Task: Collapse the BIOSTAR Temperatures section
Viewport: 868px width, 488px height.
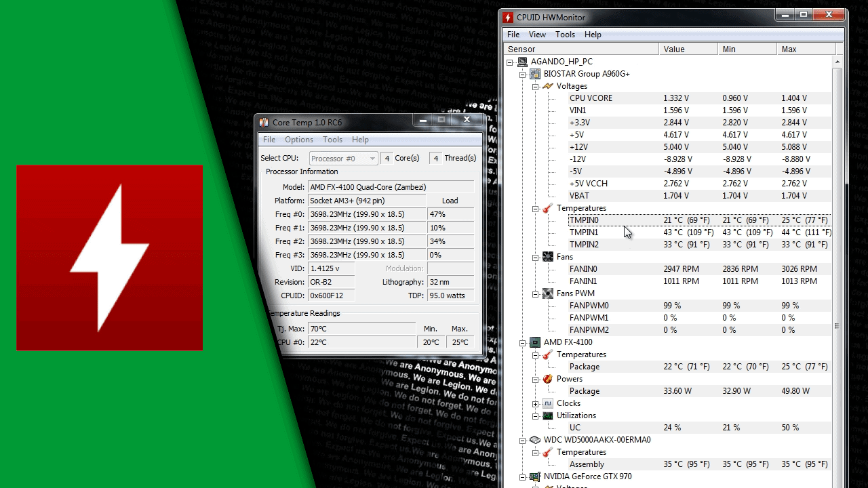Action: [x=536, y=208]
